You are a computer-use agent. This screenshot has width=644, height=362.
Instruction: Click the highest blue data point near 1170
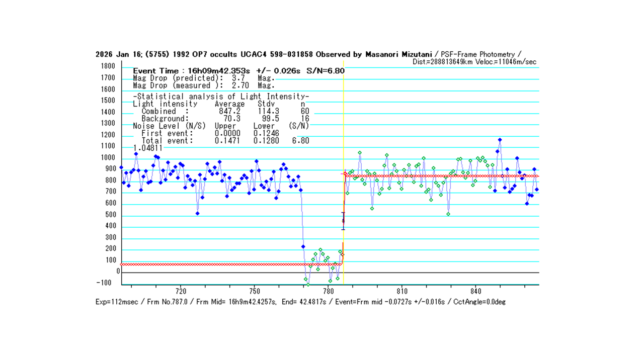pos(500,140)
